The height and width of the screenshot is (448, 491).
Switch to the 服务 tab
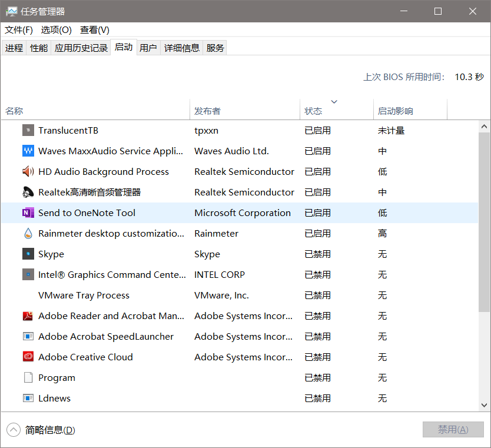pyautogui.click(x=215, y=48)
